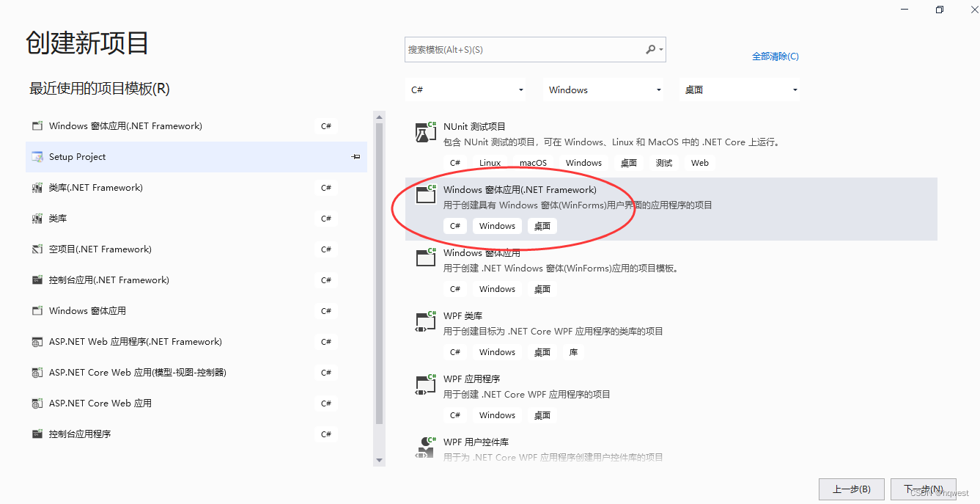Click the 类库(.NET Framework) recent template icon
This screenshot has width=980, height=504.
(x=37, y=188)
